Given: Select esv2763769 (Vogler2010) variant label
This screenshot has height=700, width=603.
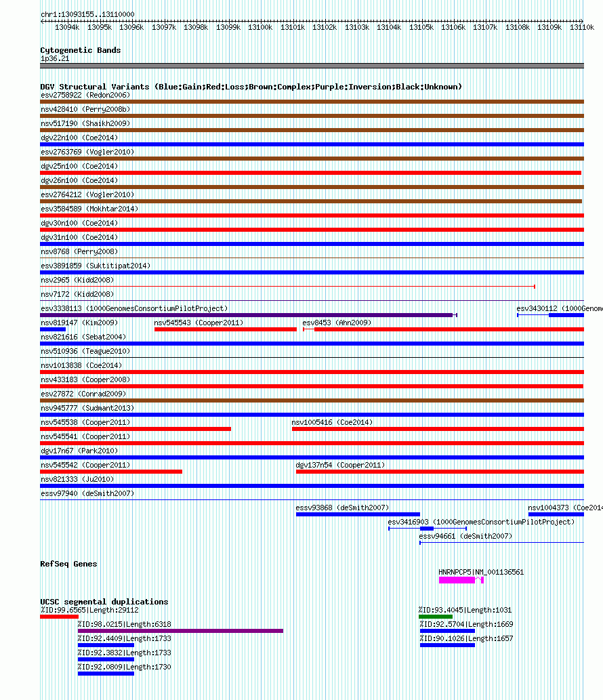Looking at the screenshot, I should point(87,152).
